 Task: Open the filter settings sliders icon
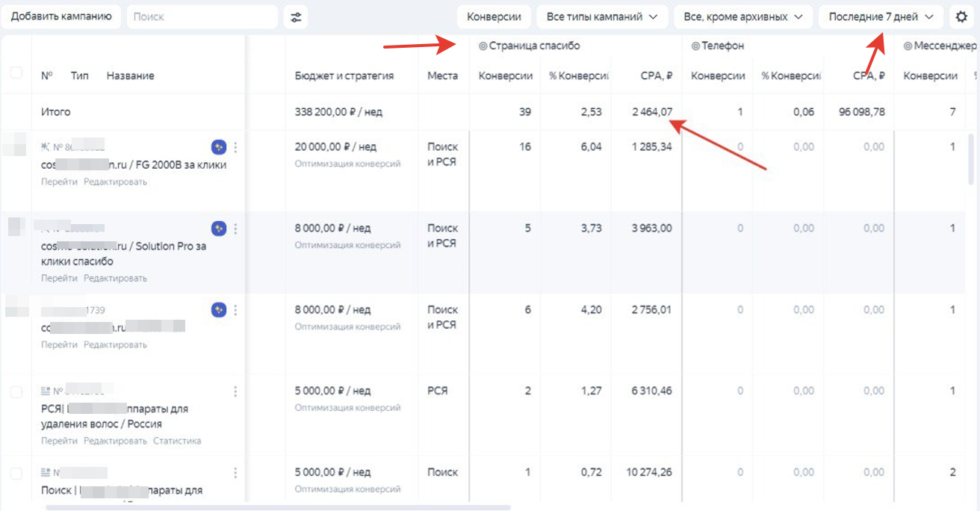coord(296,16)
